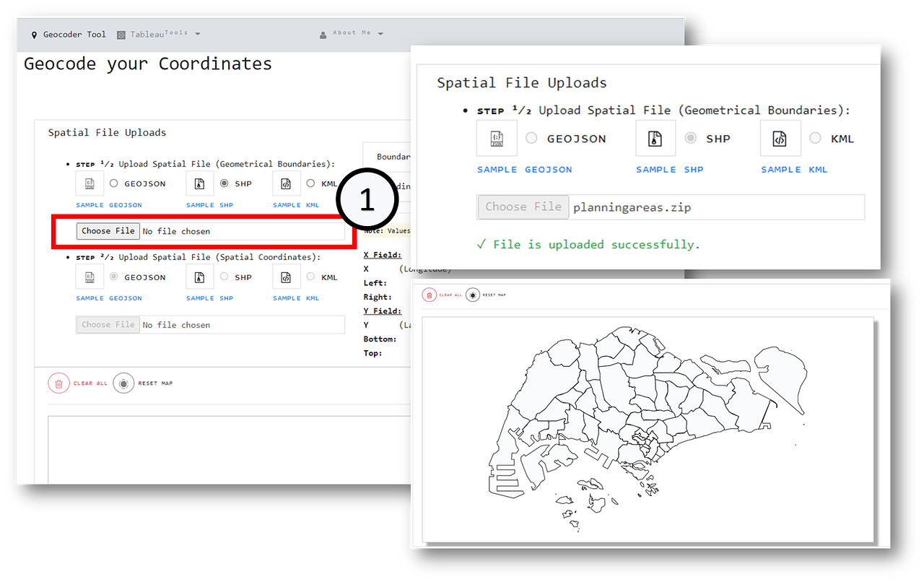Select the KML file icon in Step 2
The width and height of the screenshot is (924, 582).
[286, 277]
